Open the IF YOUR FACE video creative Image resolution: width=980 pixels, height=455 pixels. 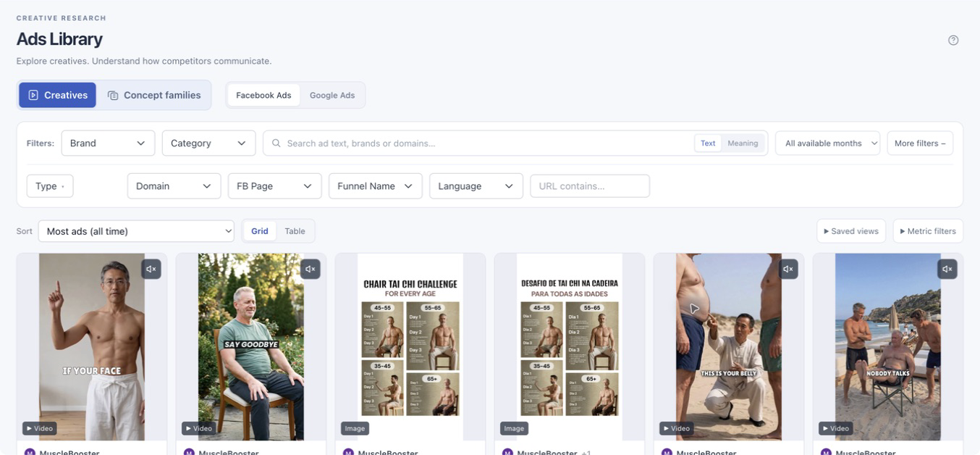[92, 346]
